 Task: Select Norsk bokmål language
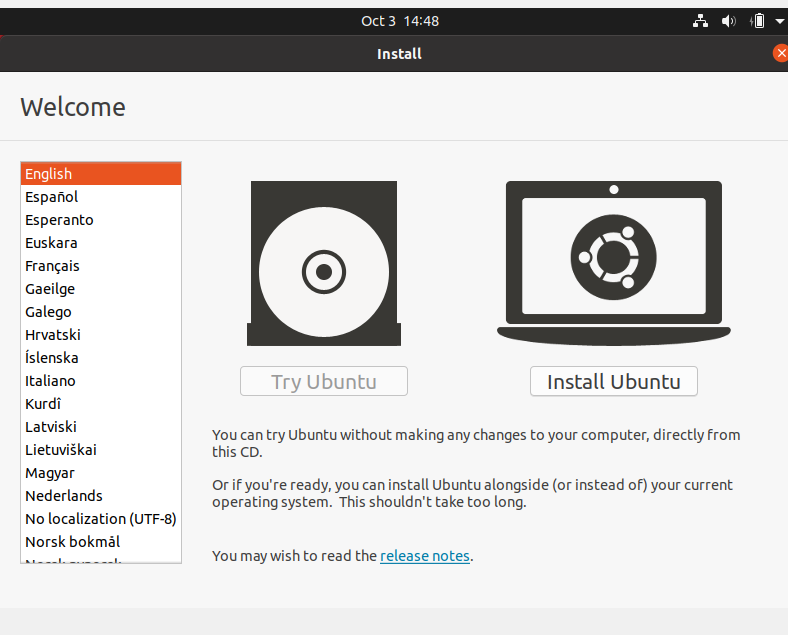coord(101,542)
